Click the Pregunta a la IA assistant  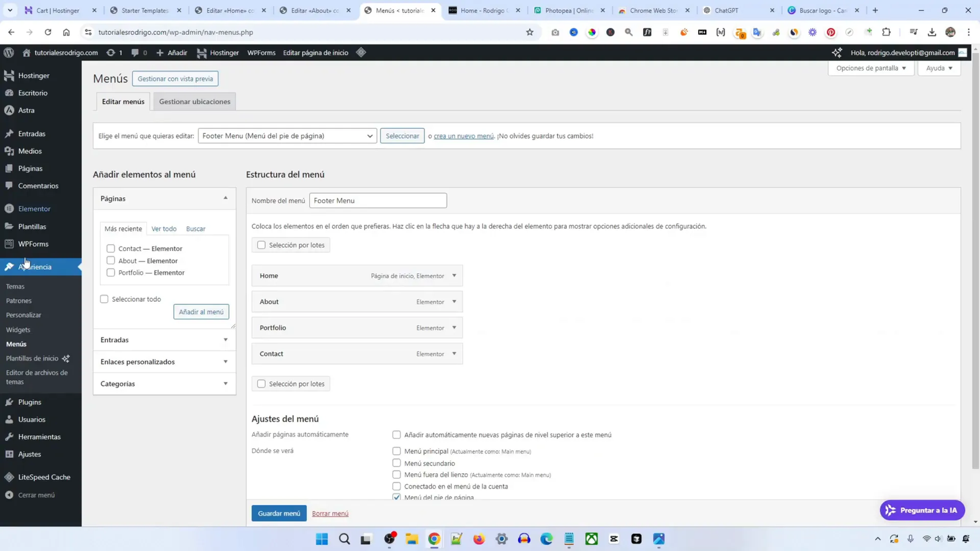point(921,509)
